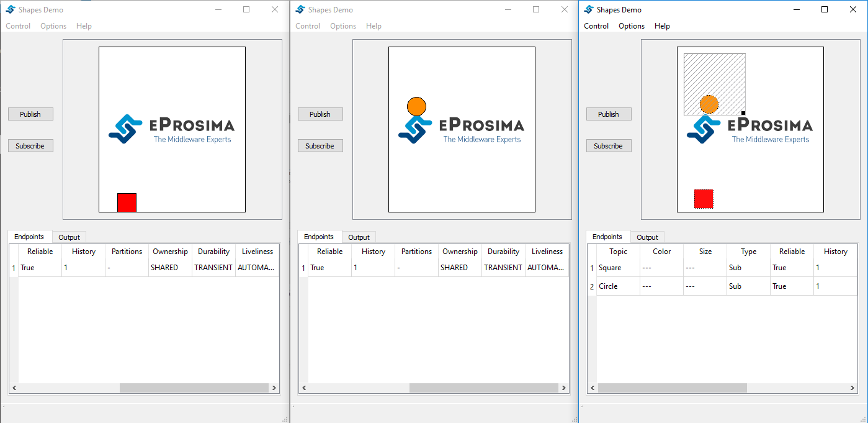Switch to Output tab in right window
The width and height of the screenshot is (868, 423).
click(x=647, y=237)
